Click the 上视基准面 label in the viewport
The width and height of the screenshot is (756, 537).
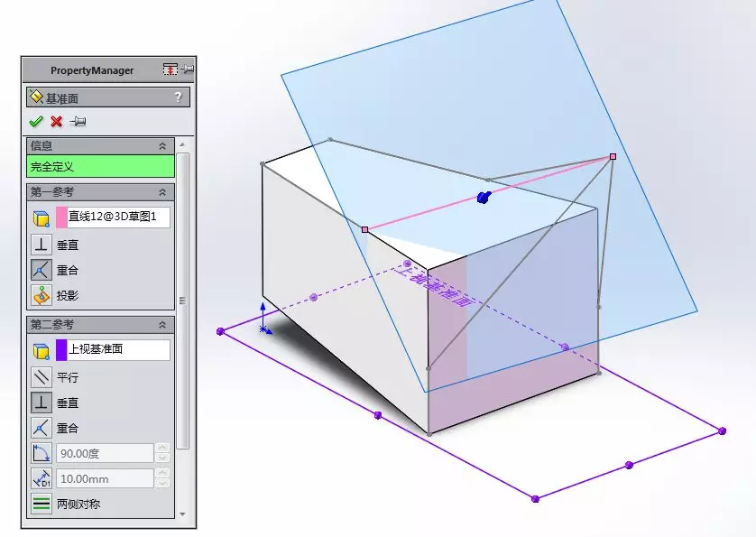coord(433,286)
